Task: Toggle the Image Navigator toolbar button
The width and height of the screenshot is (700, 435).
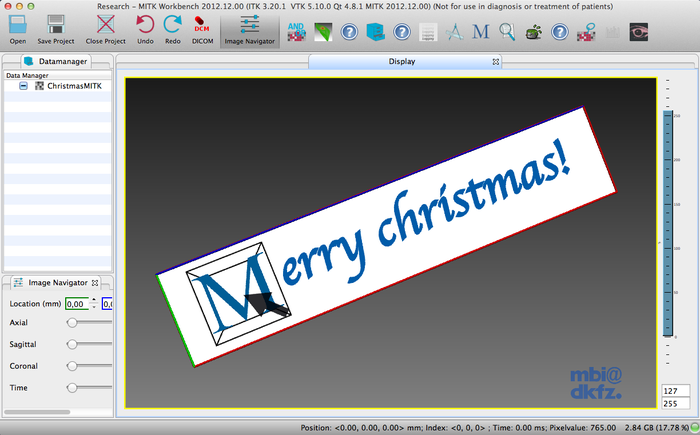Action: [x=248, y=28]
